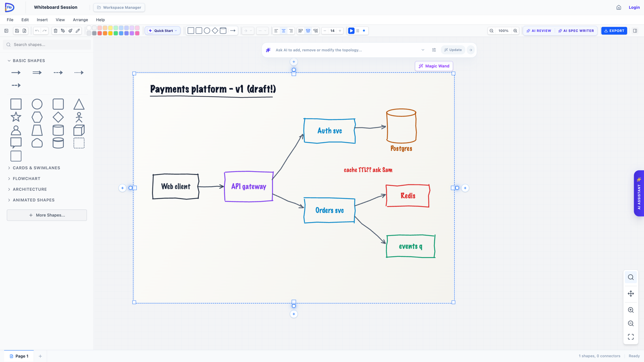
Task: Open the Insert menu
Action: click(x=42, y=20)
